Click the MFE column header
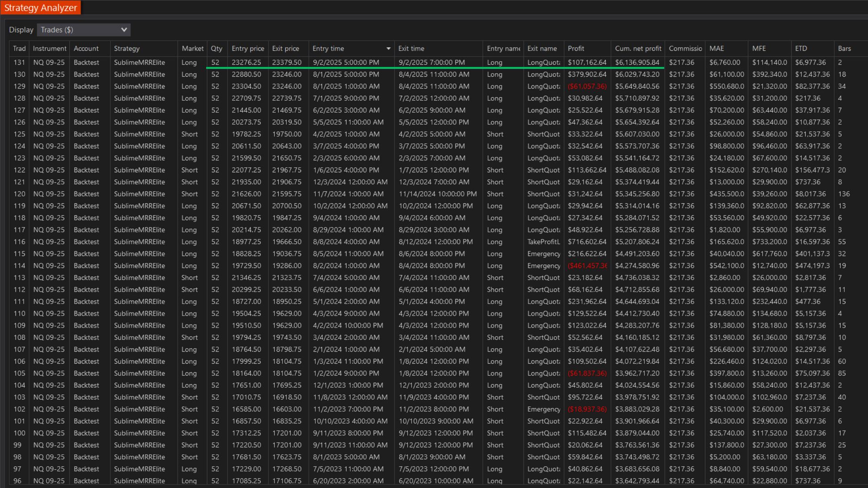This screenshot has width=868, height=488. (x=759, y=49)
